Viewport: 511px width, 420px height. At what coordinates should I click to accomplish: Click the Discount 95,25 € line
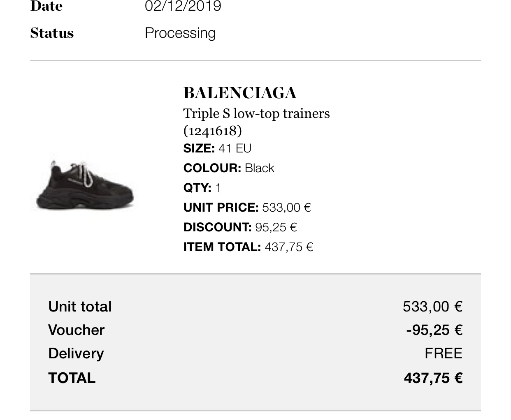point(240,227)
